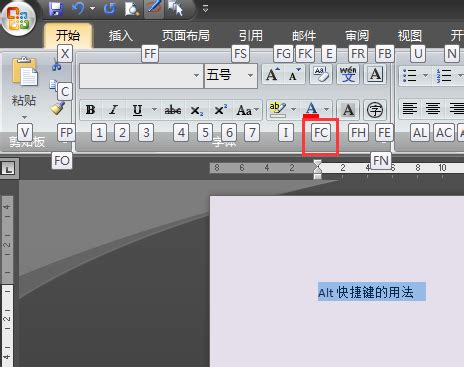This screenshot has height=367, width=464.
Task: Toggle strikethrough abc formatting
Action: click(x=173, y=110)
